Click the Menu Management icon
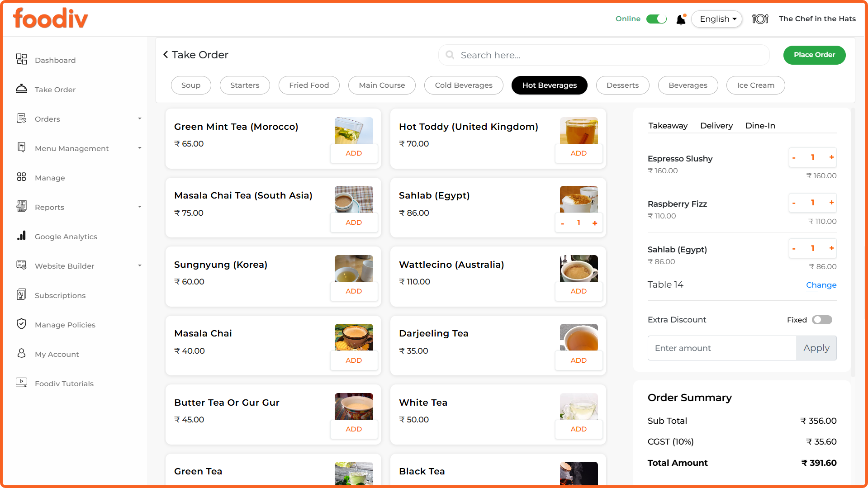This screenshot has height=488, width=868. [x=21, y=147]
